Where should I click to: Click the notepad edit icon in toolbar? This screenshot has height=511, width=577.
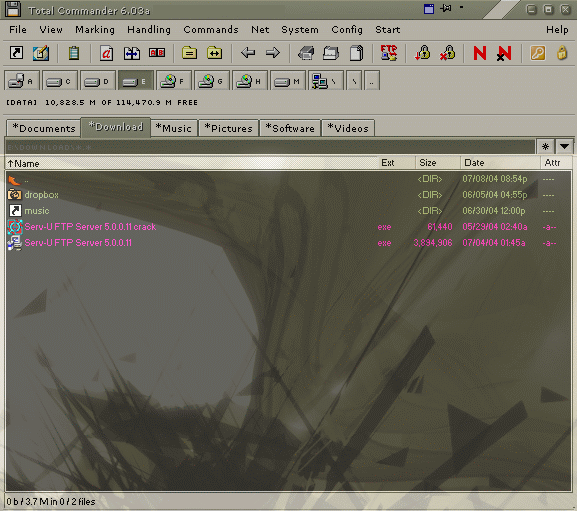pyautogui.click(x=41, y=53)
